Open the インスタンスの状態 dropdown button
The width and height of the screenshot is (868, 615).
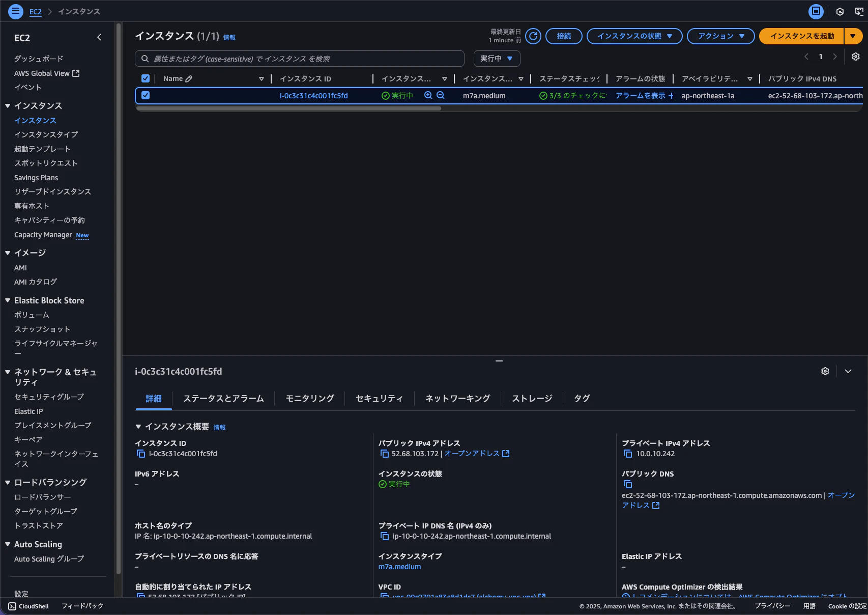click(x=634, y=36)
